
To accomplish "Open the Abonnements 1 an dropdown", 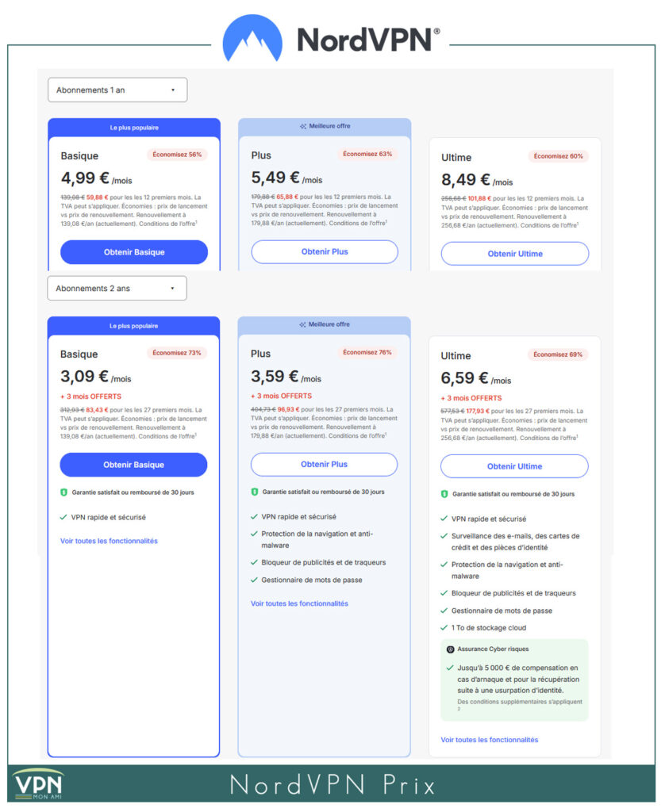I will point(117,90).
